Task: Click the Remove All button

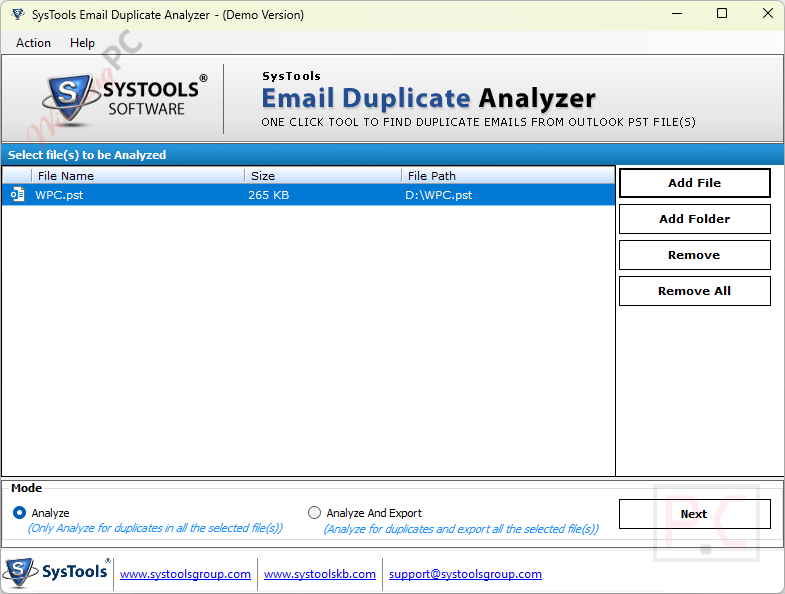Action: point(694,291)
